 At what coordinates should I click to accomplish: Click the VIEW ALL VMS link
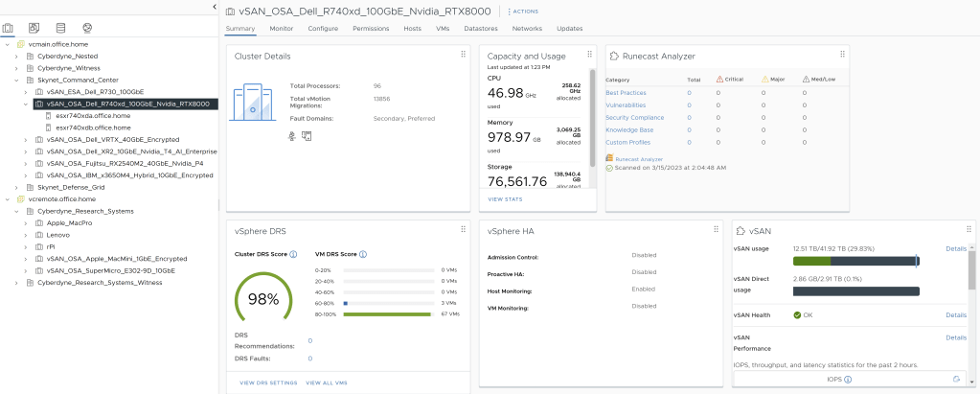(x=327, y=382)
